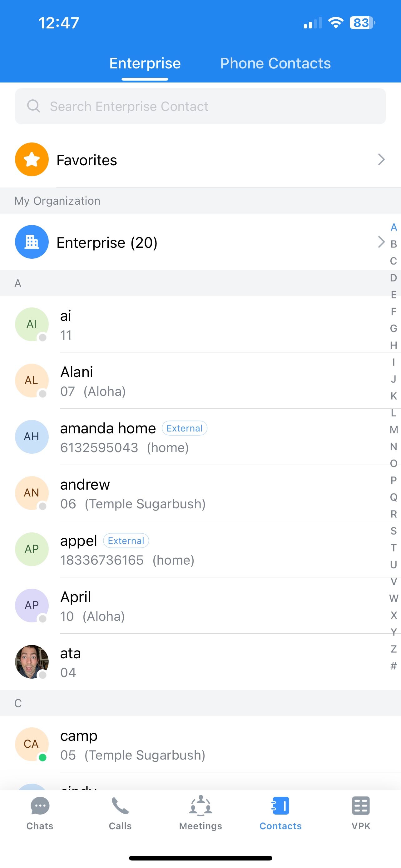Open the Chats tab icon
The image size is (401, 868).
[40, 806]
